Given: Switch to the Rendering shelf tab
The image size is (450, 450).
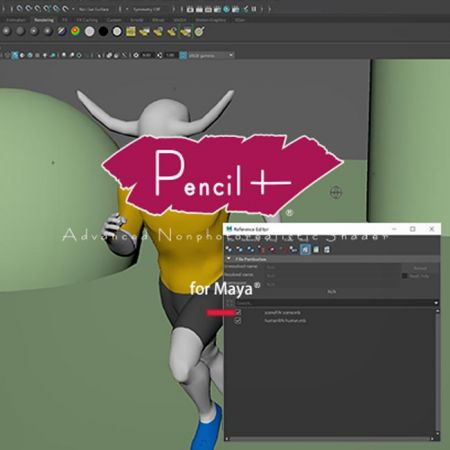Looking at the screenshot, I should click(44, 20).
